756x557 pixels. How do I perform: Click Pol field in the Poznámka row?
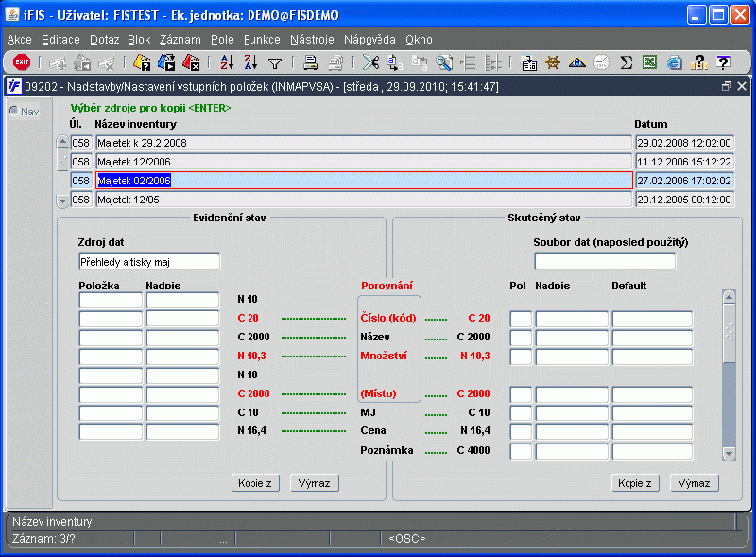coord(521,451)
